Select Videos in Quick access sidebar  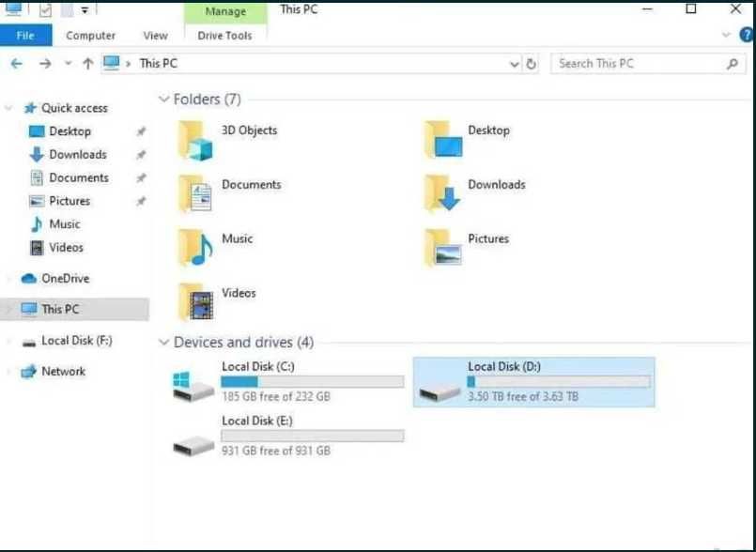[66, 247]
